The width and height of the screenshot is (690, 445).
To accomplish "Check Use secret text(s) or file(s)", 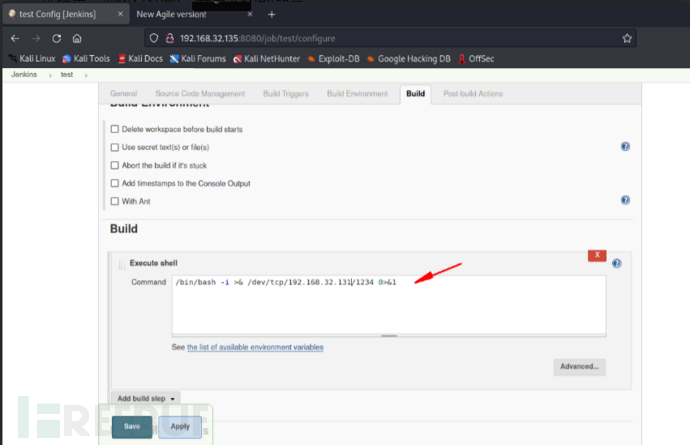I will [115, 147].
